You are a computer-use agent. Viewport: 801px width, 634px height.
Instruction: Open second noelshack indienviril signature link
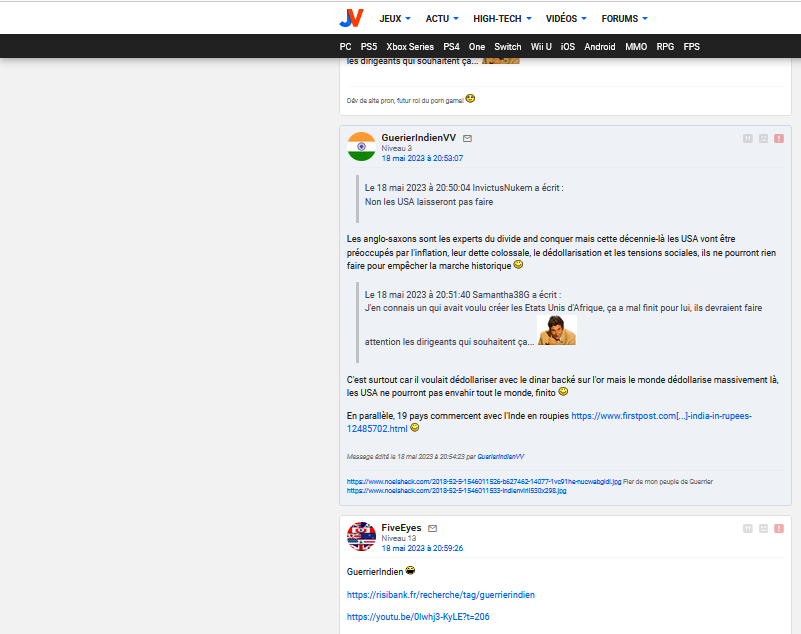(x=456, y=491)
